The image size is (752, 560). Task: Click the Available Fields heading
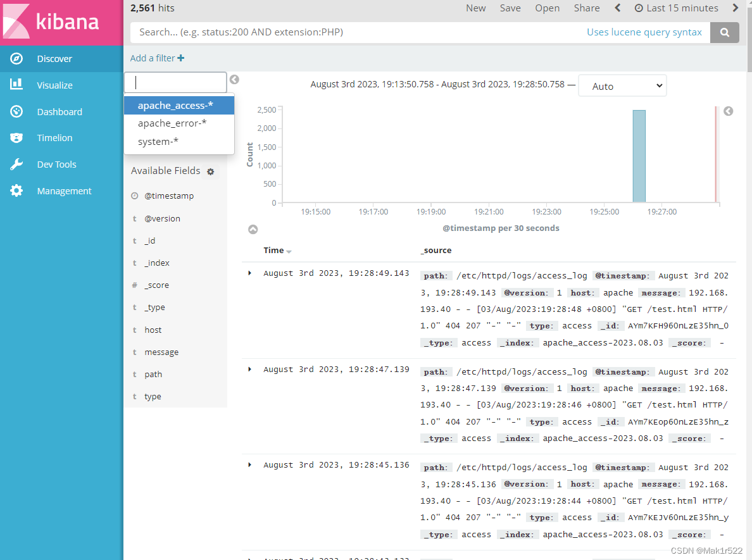point(165,171)
